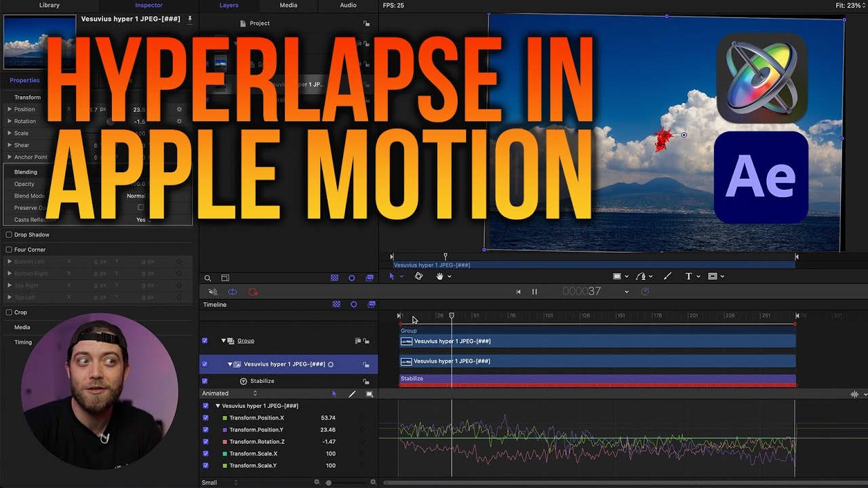The width and height of the screenshot is (868, 488).
Task: Adjust the keyframe editor zoom slider
Action: [x=329, y=483]
